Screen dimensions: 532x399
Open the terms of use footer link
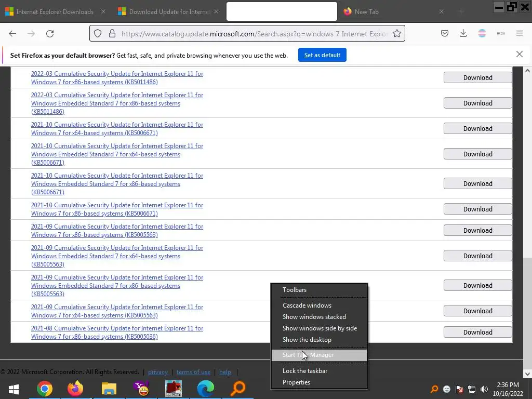point(193,372)
